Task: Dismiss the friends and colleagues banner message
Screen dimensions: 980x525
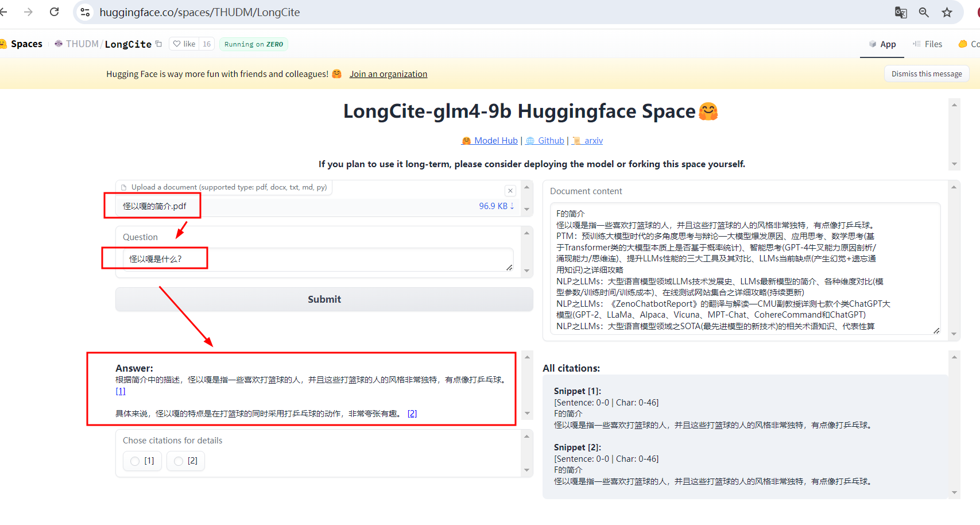Action: click(927, 74)
